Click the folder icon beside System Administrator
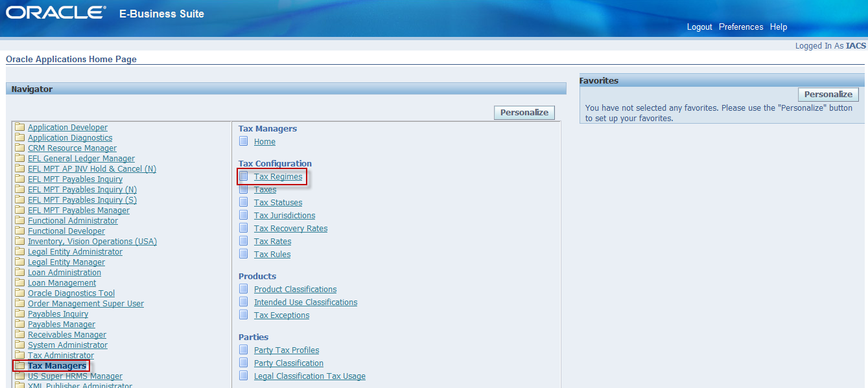The image size is (868, 388). pyautogui.click(x=19, y=345)
